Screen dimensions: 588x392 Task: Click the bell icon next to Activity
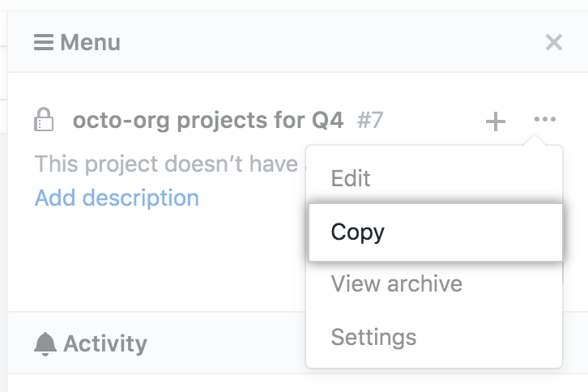45,343
